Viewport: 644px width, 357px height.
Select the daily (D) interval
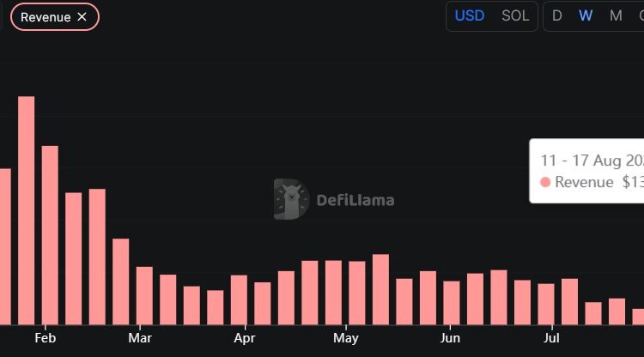tap(557, 16)
